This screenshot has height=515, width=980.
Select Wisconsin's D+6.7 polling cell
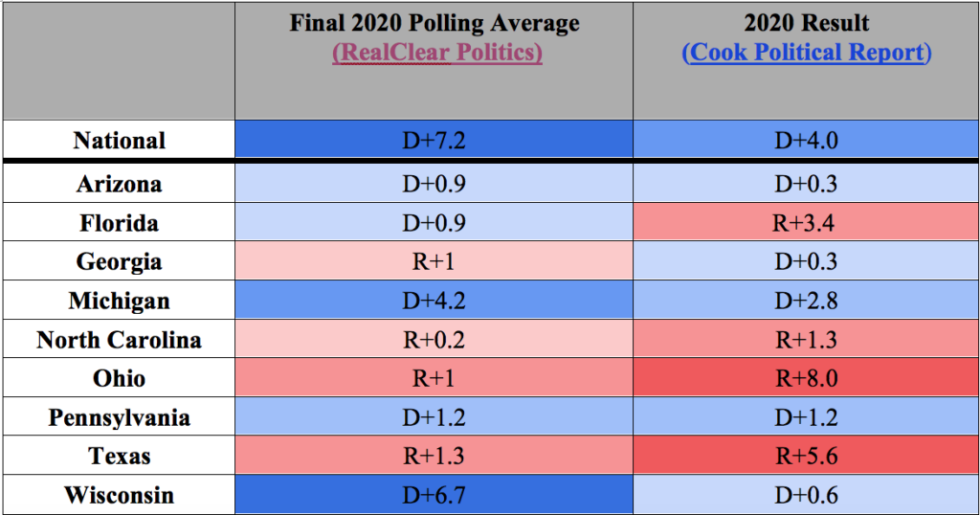tap(434, 495)
